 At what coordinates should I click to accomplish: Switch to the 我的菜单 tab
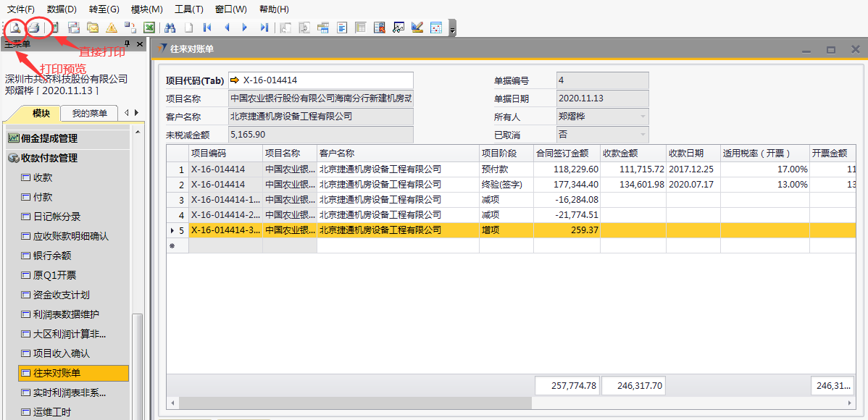89,113
